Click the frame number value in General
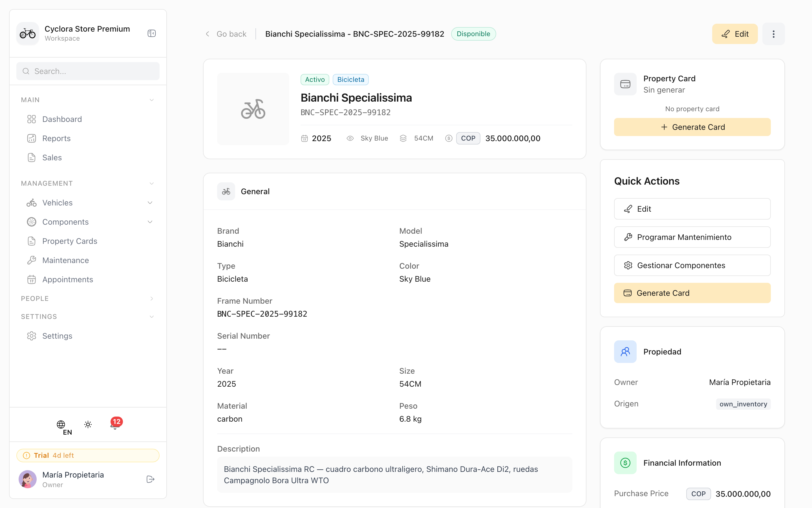 point(262,314)
